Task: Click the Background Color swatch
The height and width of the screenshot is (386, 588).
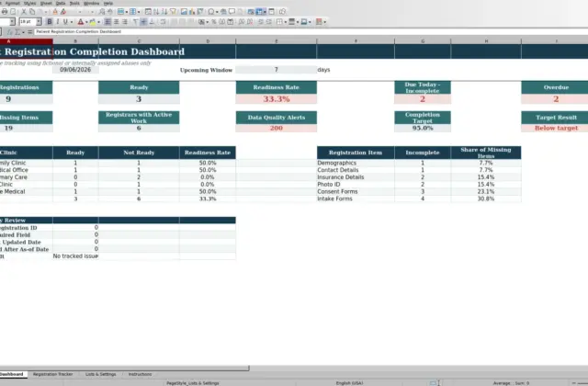Action: [304, 22]
